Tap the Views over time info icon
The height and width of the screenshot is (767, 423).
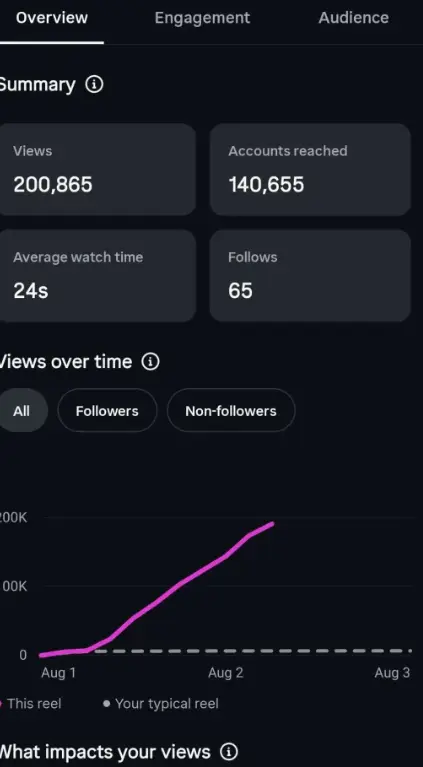[150, 362]
